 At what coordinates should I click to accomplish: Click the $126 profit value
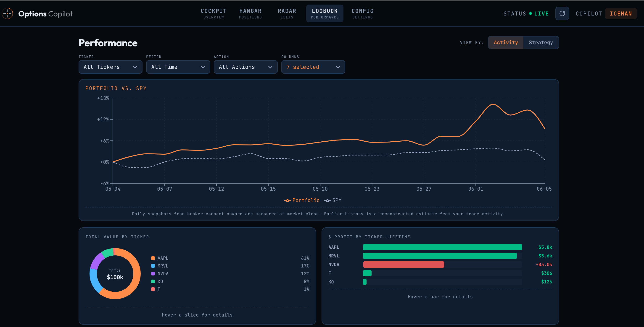click(x=546, y=282)
